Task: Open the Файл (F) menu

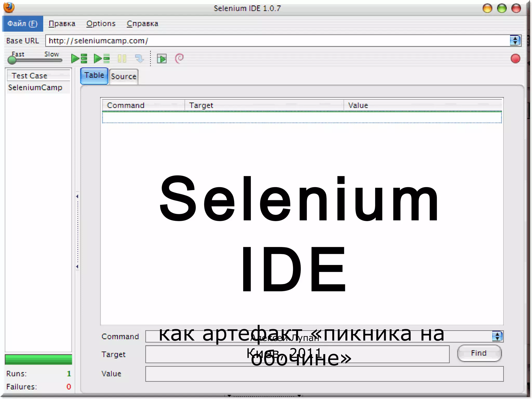Action: pos(23,24)
